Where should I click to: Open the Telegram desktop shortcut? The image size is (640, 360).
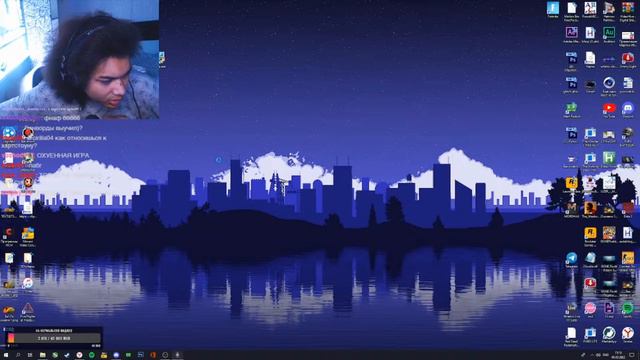point(571,258)
